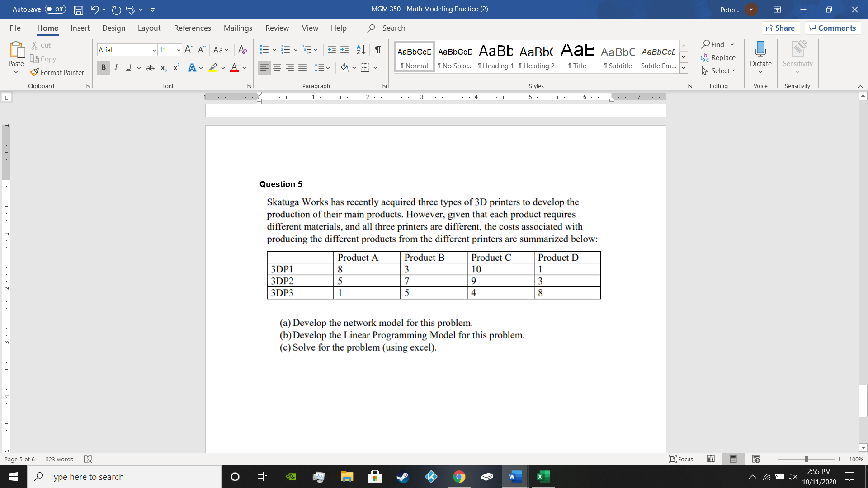Screen dimensions: 868x488
Task: Switch to Web Layout view
Action: tap(755, 459)
